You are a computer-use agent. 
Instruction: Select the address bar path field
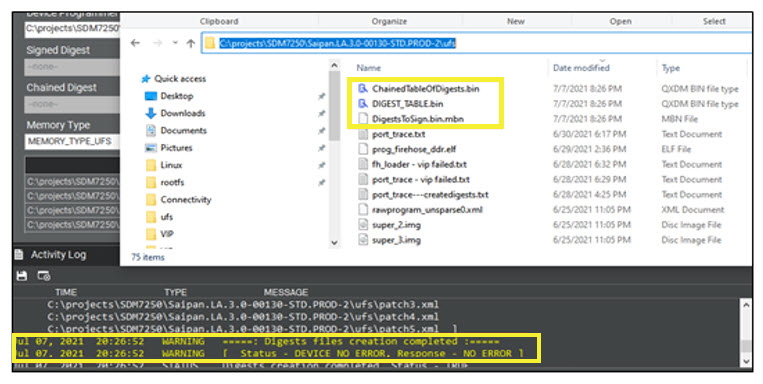tap(477, 43)
